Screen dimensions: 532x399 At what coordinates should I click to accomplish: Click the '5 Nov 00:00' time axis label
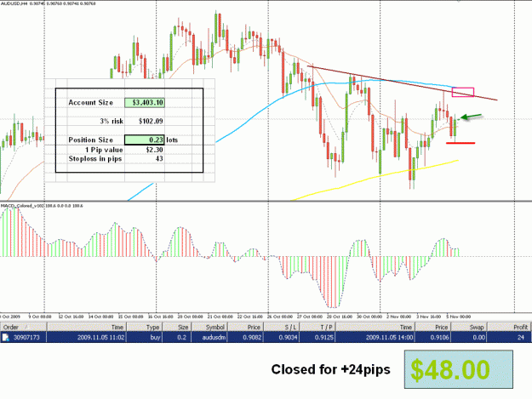click(x=459, y=316)
